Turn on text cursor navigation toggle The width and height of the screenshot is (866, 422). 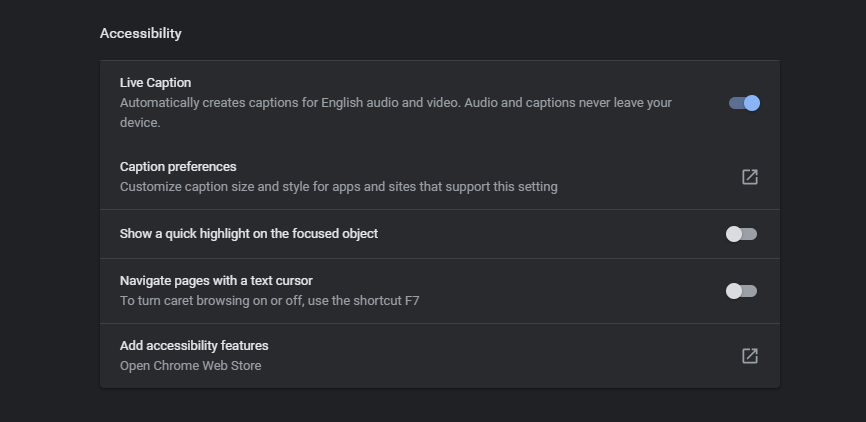tap(741, 291)
